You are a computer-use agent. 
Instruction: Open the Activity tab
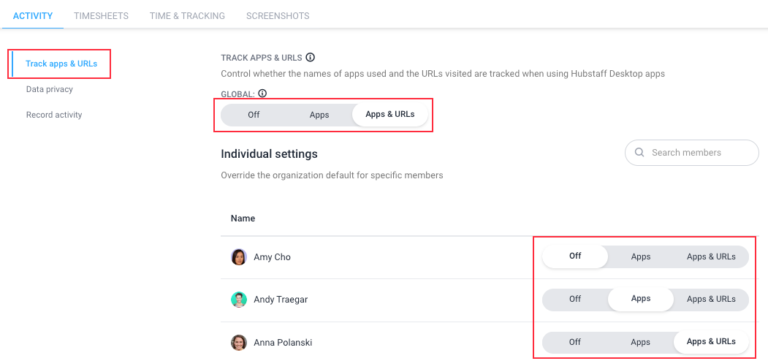click(33, 16)
